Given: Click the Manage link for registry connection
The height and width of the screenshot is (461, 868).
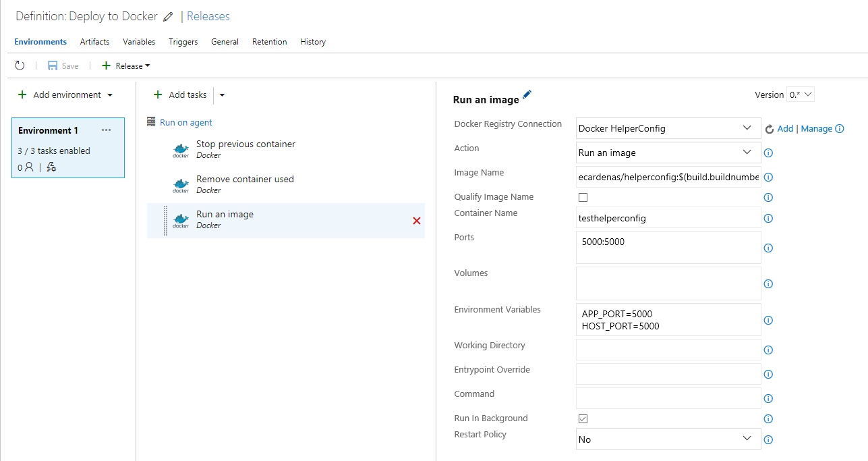Looking at the screenshot, I should (817, 128).
